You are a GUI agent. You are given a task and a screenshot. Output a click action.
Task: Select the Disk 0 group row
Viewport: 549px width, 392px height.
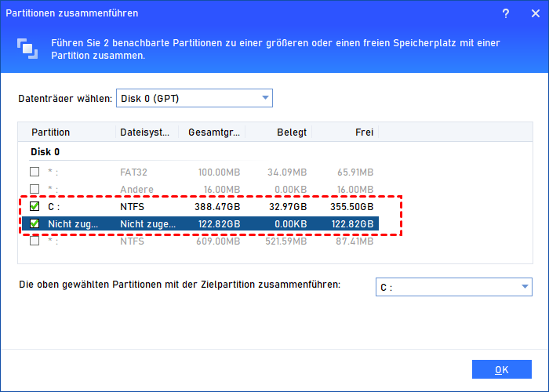click(45, 152)
